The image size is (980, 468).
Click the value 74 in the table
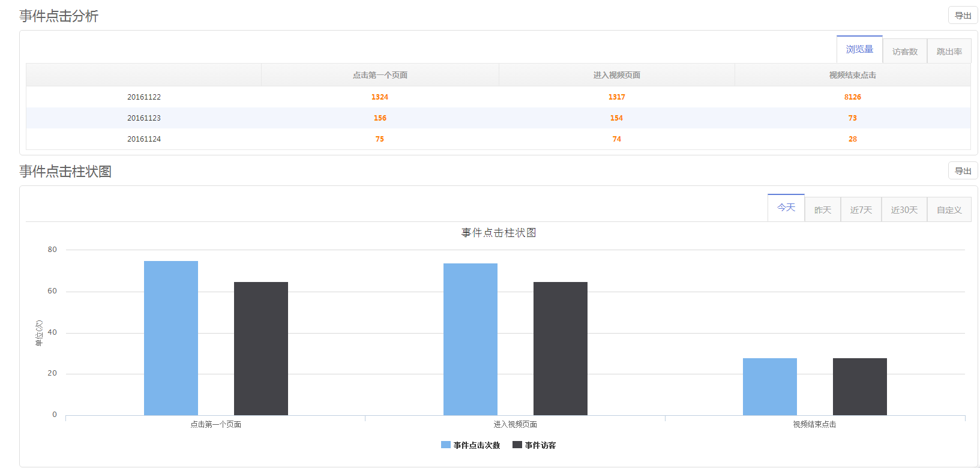coord(616,139)
